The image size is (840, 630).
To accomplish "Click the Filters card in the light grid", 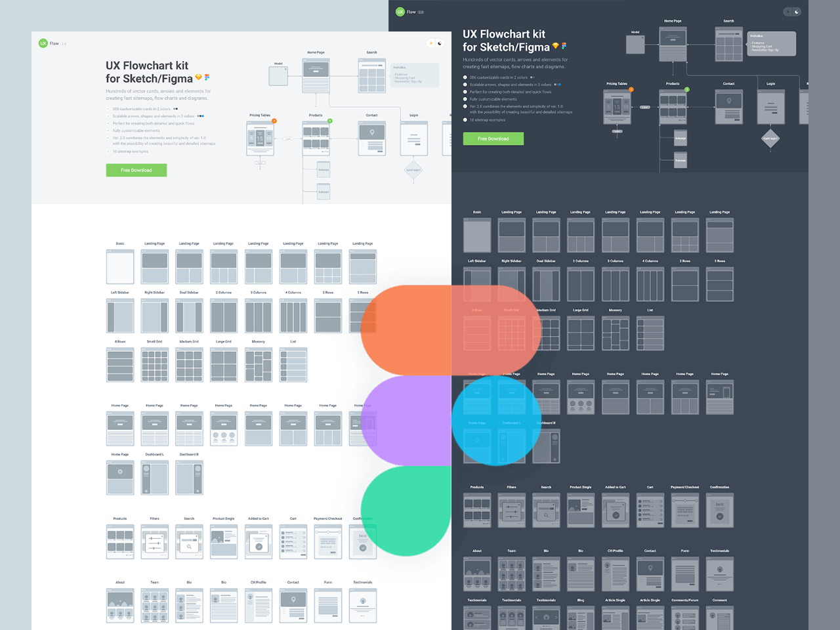I will click(x=155, y=542).
